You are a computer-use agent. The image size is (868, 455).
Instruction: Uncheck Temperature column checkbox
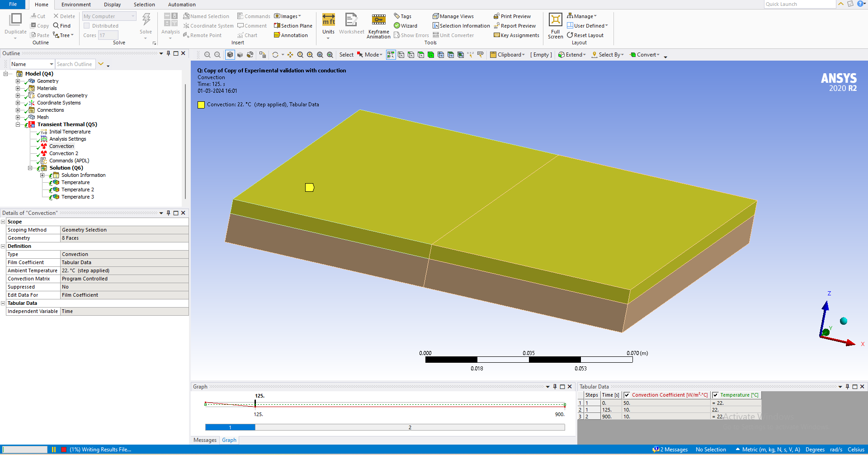tap(715, 395)
